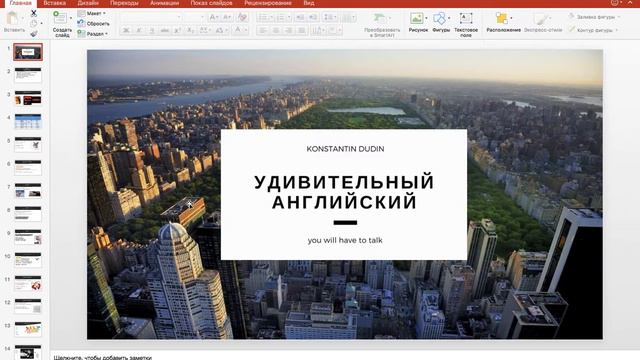Toggle Bold (Ж) formatting
The image size is (640, 360).
[x=126, y=30]
